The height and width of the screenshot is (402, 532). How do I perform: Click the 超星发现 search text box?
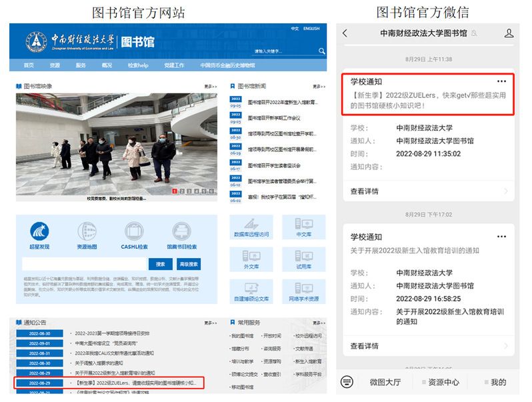pyautogui.click(x=84, y=264)
